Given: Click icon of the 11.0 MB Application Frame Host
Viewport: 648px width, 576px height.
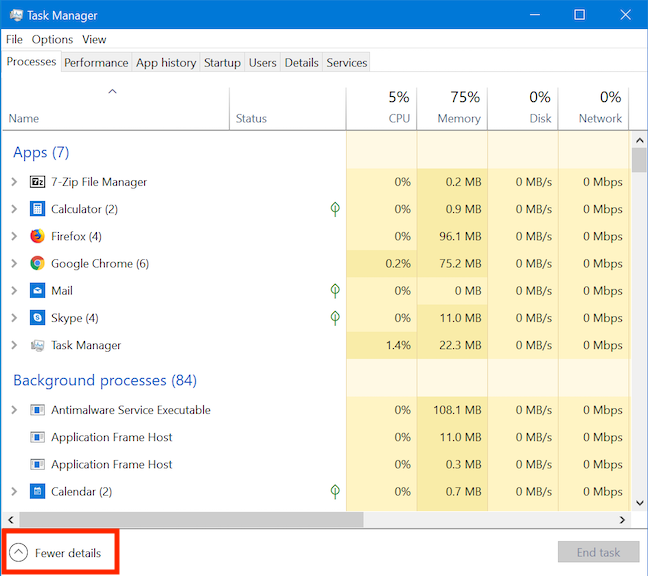Looking at the screenshot, I should click(37, 437).
